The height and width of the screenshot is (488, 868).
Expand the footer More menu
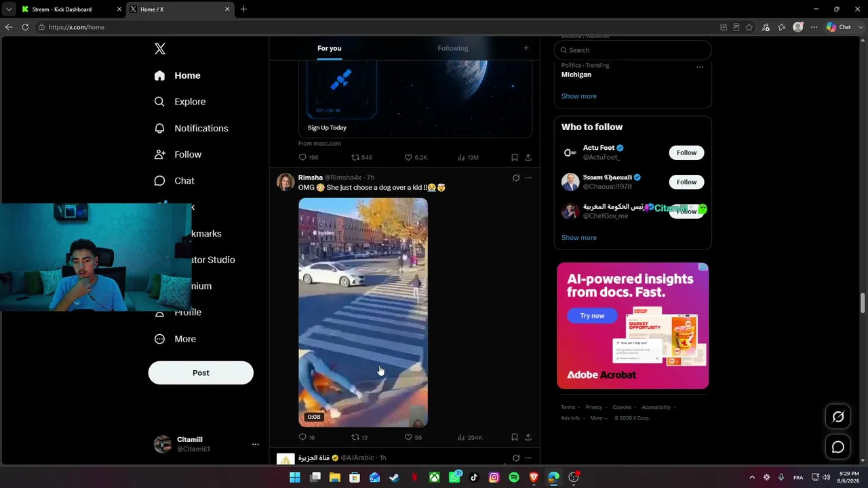(597, 418)
